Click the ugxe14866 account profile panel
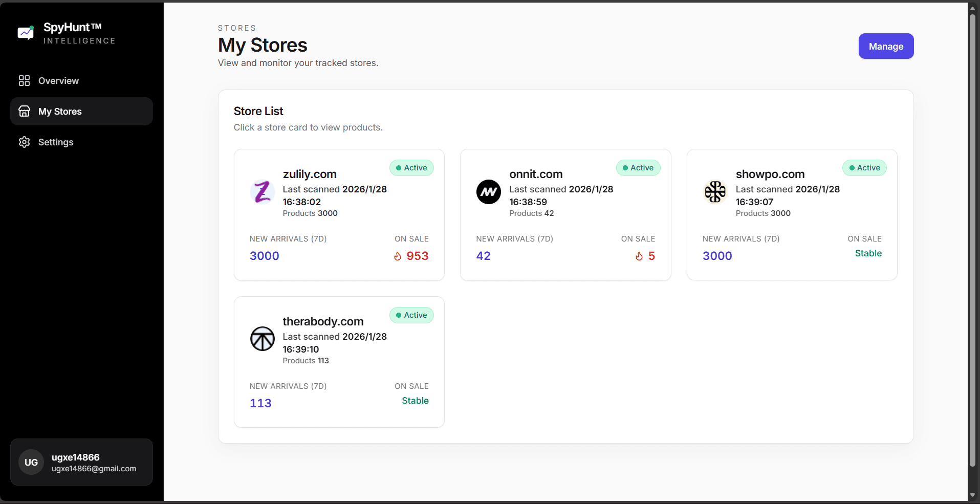 (81, 462)
